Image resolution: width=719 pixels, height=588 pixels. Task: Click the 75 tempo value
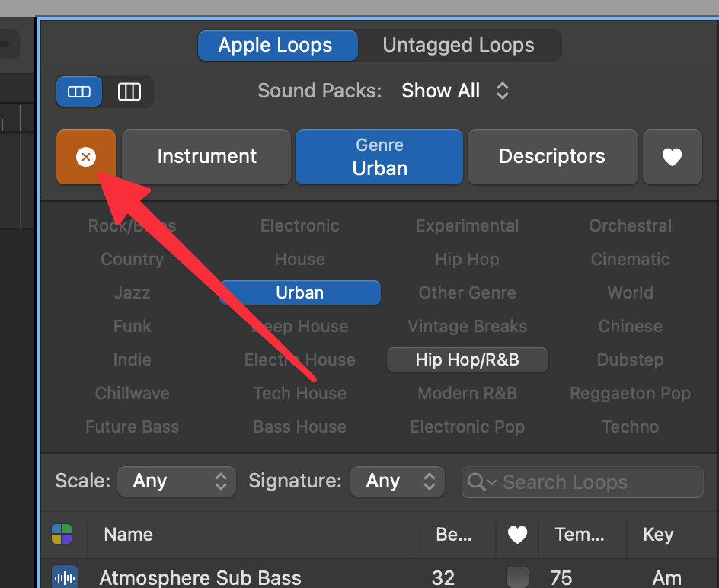[561, 578]
